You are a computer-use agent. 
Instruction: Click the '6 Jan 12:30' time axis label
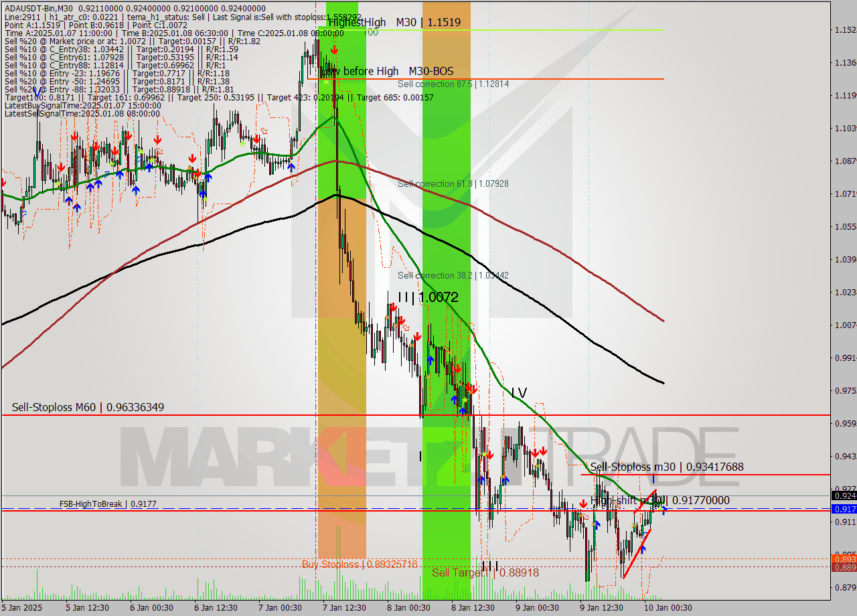tap(216, 608)
